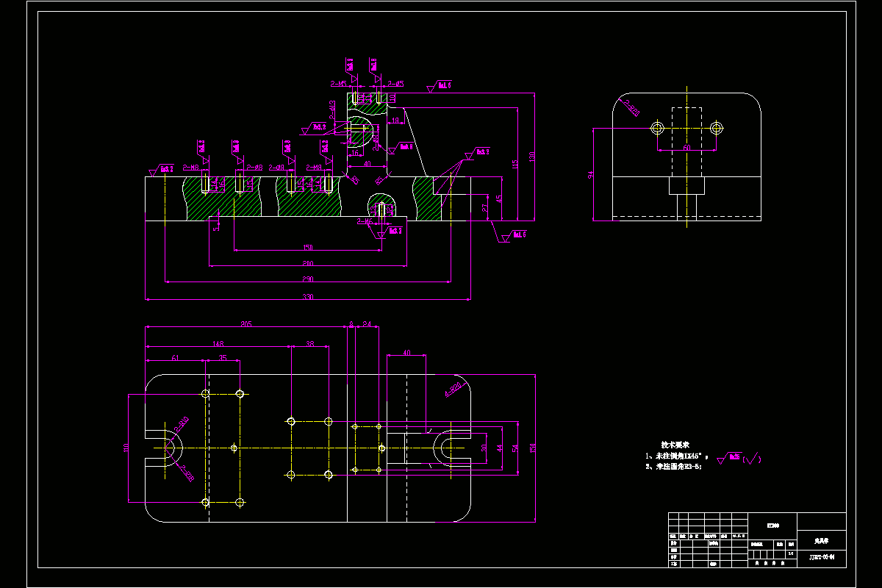Select the 2-R28 radius label
The height and width of the screenshot is (588, 882).
185,474
